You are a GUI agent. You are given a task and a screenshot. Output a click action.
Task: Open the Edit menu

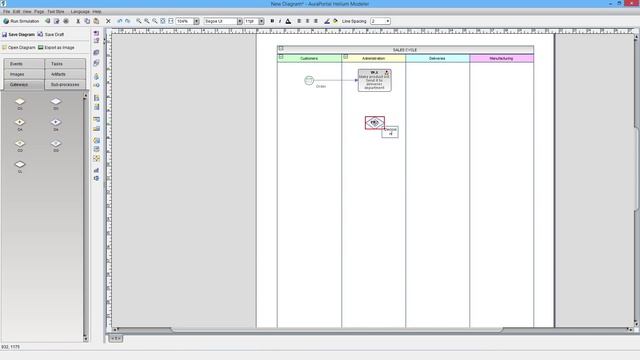pyautogui.click(x=16, y=12)
